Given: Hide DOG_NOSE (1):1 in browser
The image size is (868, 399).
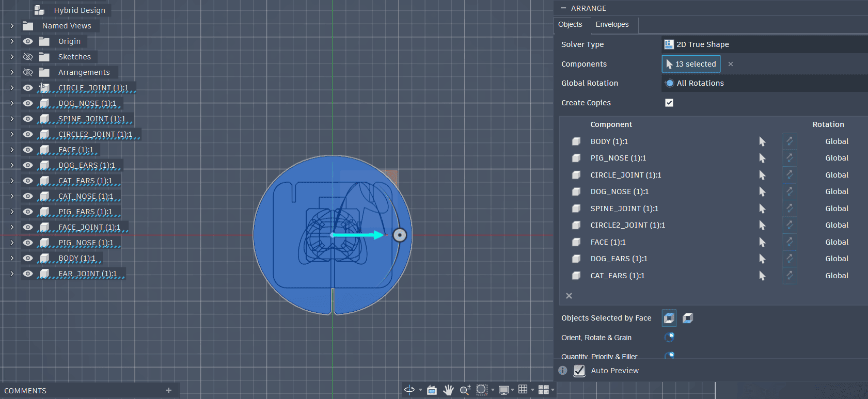Looking at the screenshot, I should [x=28, y=103].
